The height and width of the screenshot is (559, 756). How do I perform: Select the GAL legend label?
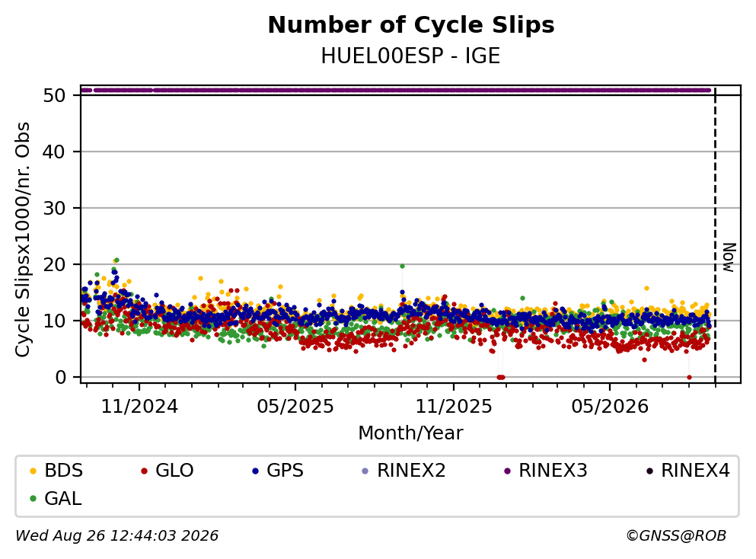(63, 499)
